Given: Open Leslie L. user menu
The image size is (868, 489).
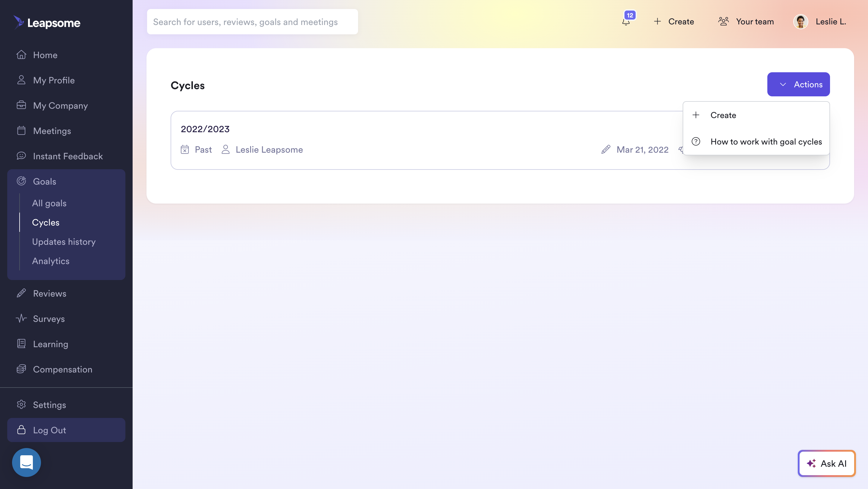Looking at the screenshot, I should pos(819,22).
